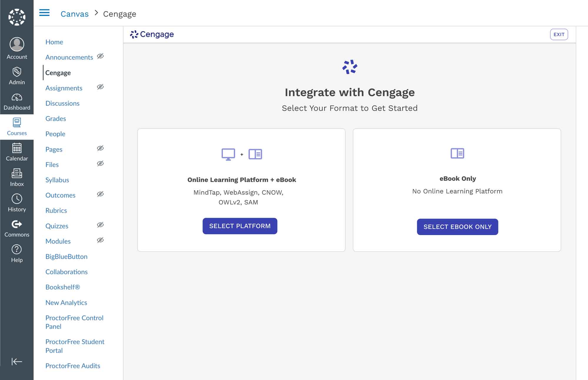
Task: Click hidden eye icon beside Outcomes
Action: pos(101,194)
